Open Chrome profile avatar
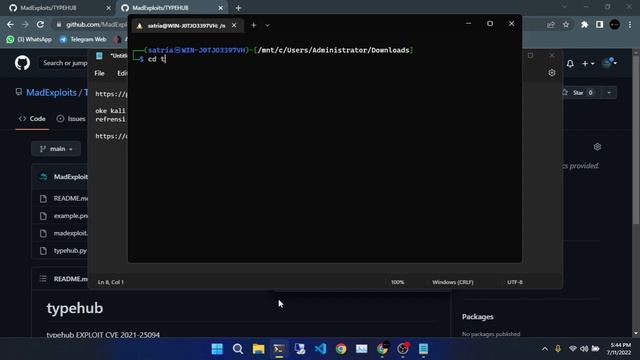Image resolution: width=640 pixels, height=360 pixels. click(614, 24)
